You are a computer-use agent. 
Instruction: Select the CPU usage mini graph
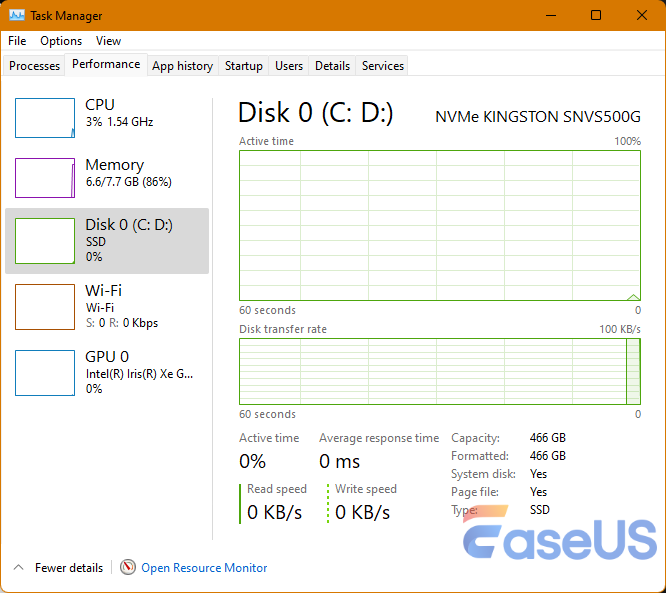45,118
